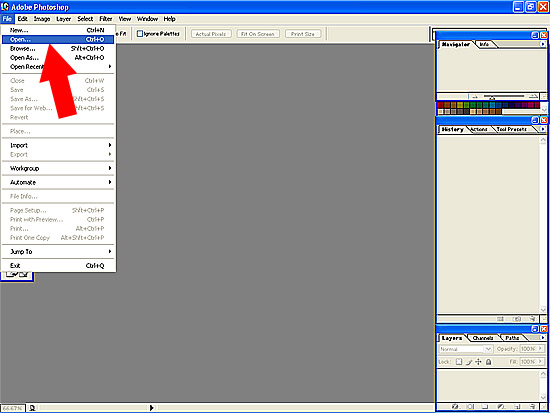Viewport: 550px width, 413px height.
Task: Expand the Automate submenu
Action: coord(58,182)
